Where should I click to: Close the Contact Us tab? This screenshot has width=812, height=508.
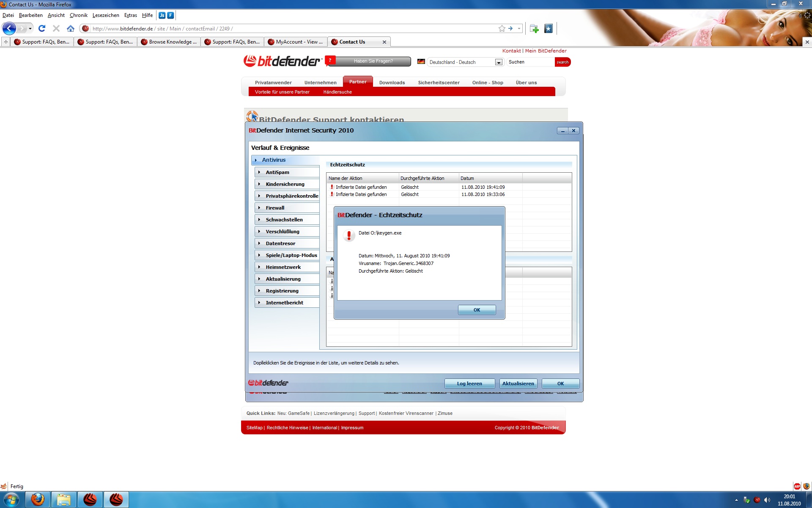(384, 42)
